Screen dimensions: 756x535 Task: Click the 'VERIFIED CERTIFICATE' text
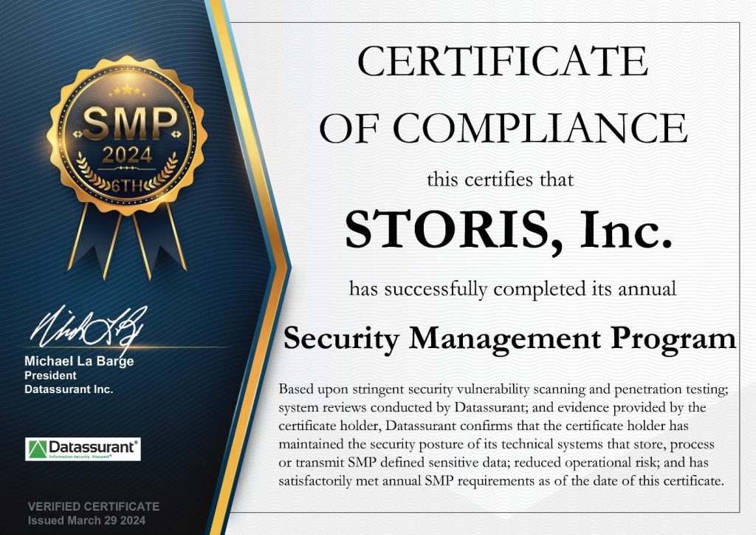94,506
